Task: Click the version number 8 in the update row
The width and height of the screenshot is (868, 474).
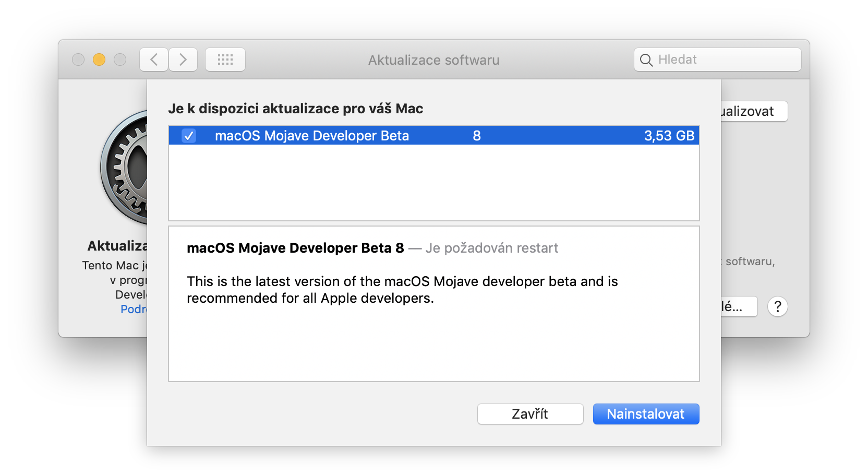Action: (x=477, y=136)
